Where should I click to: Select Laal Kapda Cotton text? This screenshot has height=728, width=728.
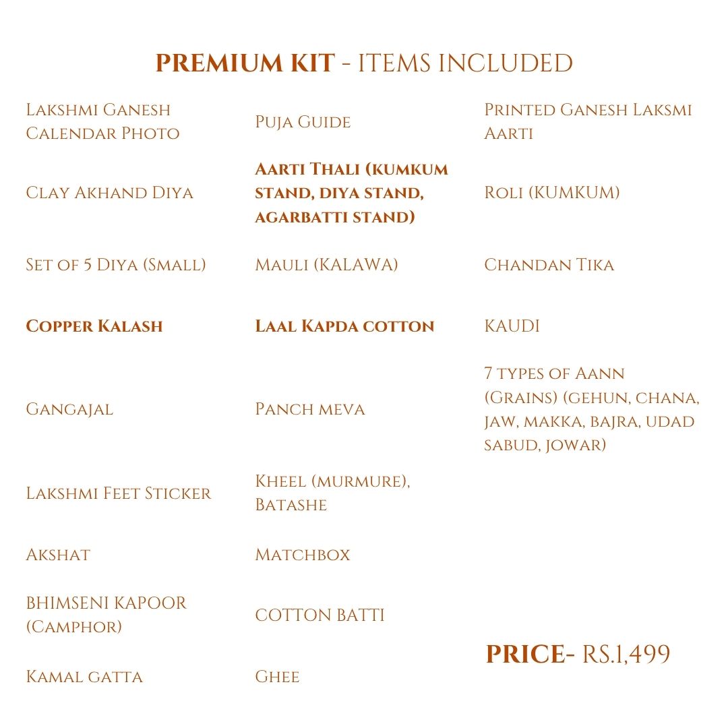[344, 326]
